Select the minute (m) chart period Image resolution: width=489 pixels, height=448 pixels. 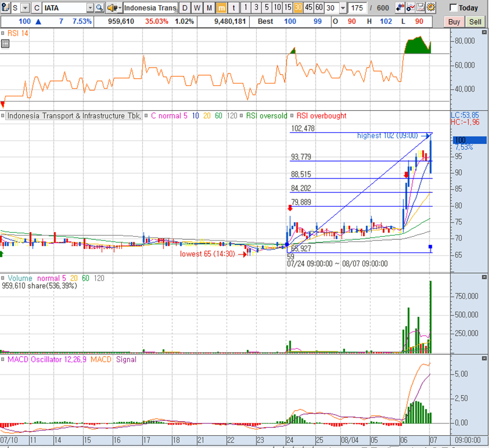click(x=221, y=8)
